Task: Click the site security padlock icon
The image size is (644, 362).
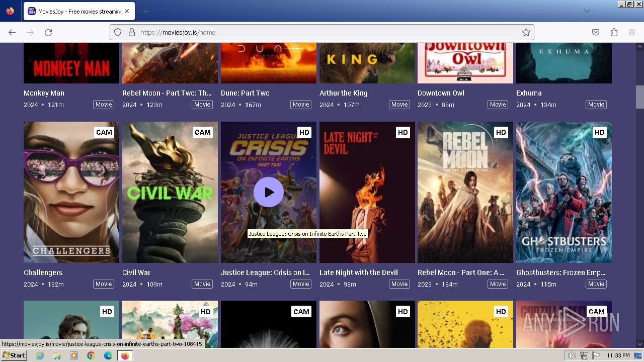Action: 132,32
